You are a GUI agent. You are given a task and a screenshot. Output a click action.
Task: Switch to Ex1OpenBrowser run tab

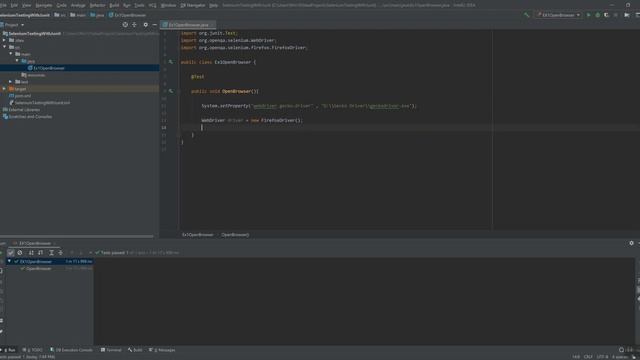pos(35,243)
